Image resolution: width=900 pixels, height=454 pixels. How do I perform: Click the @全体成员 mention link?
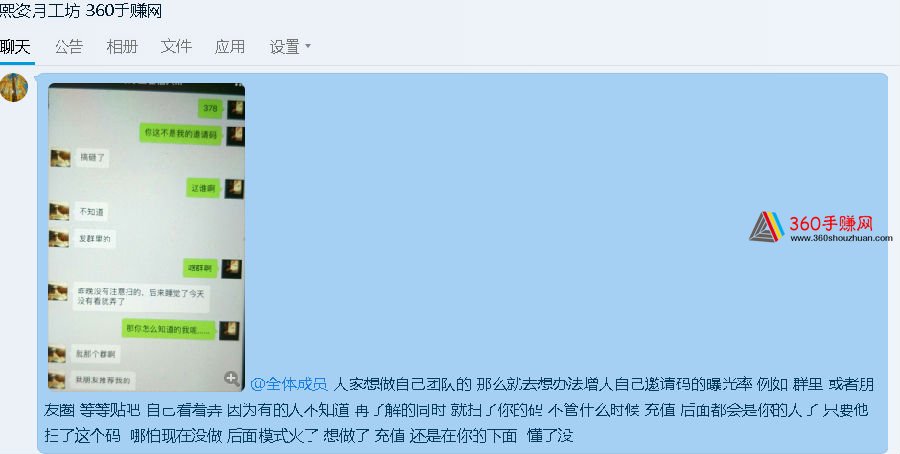[x=289, y=384]
